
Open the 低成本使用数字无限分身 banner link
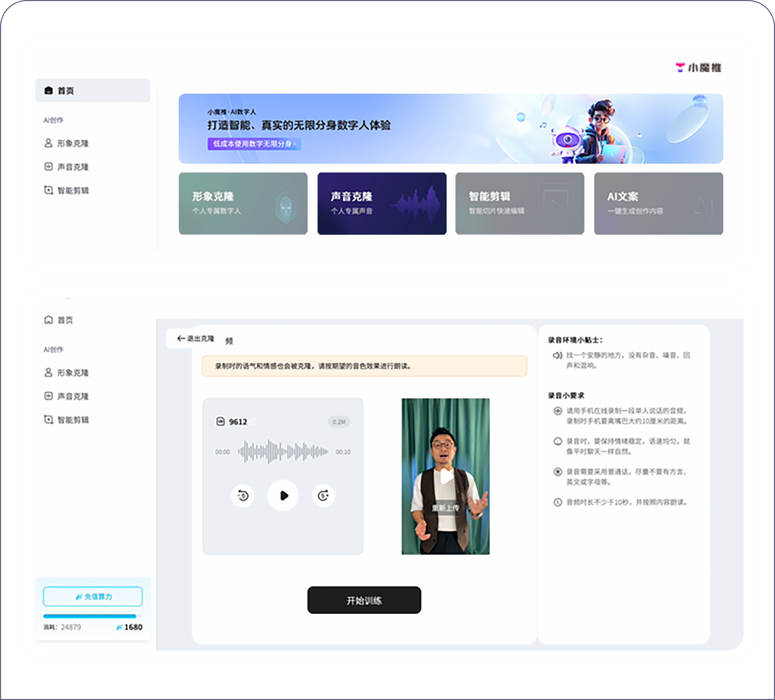[254, 144]
